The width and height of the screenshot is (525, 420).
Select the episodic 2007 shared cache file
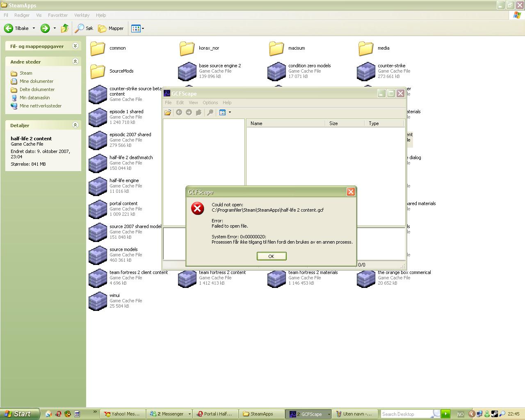click(x=120, y=140)
